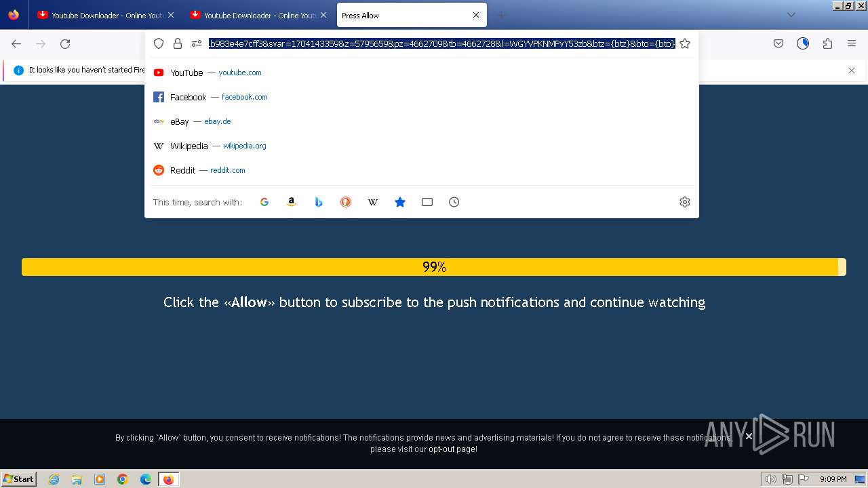This screenshot has width=868, height=488.
Task: Dismiss the Firefox notification bar
Action: [852, 70]
